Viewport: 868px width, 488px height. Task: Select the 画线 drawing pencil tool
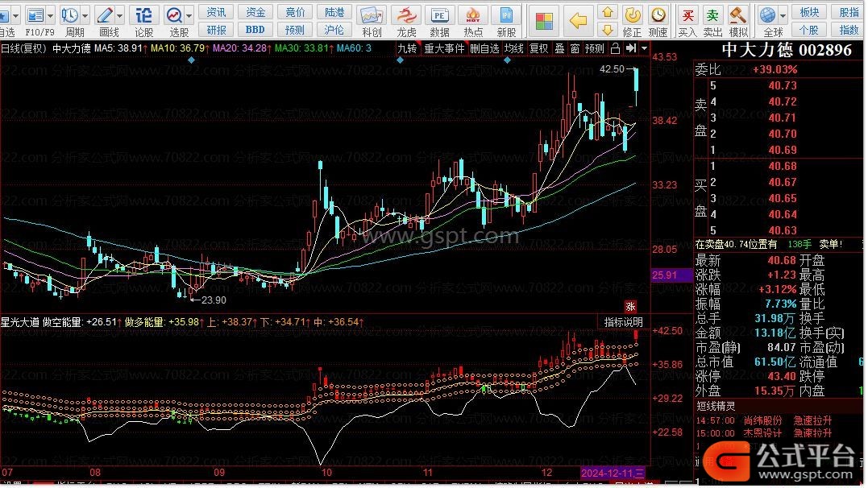(x=105, y=15)
